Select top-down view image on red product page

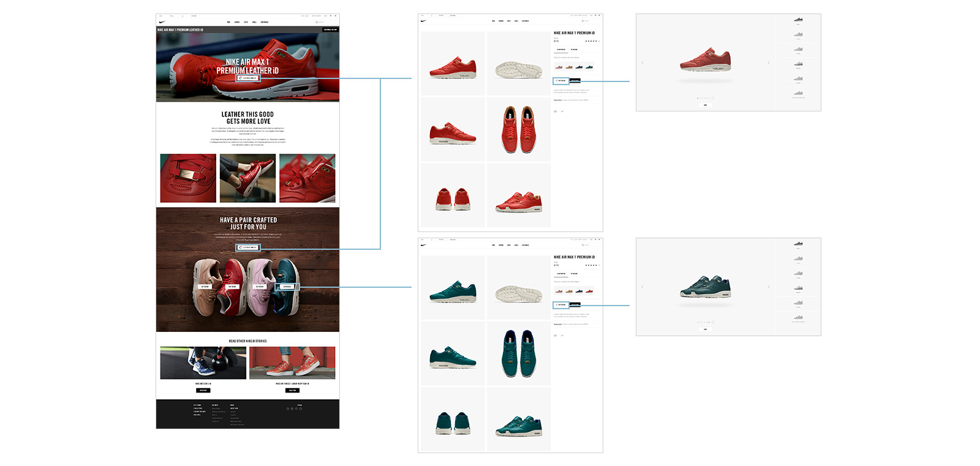click(519, 129)
